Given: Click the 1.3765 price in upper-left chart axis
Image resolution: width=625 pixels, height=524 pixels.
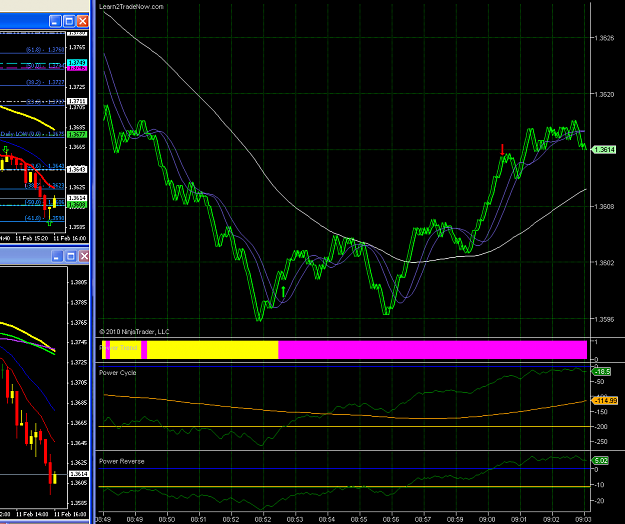Looking at the screenshot, I should pos(77,47).
